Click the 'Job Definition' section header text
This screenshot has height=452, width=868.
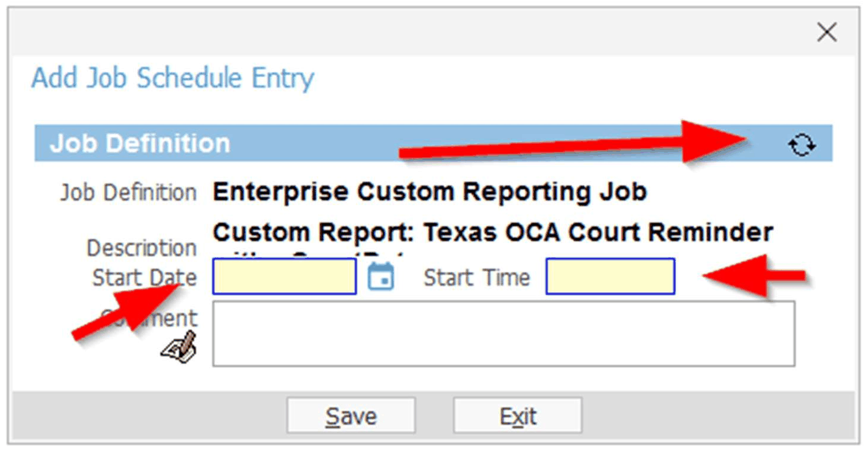click(140, 143)
